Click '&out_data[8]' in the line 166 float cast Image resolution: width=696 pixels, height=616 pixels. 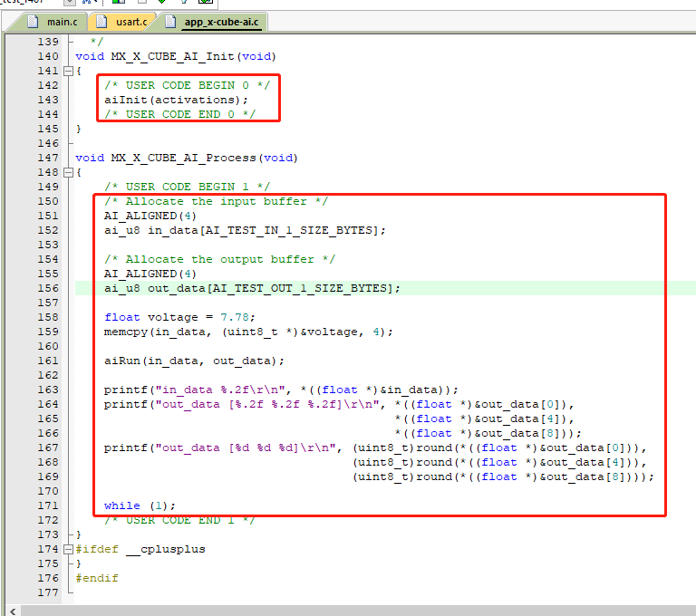click(517, 433)
